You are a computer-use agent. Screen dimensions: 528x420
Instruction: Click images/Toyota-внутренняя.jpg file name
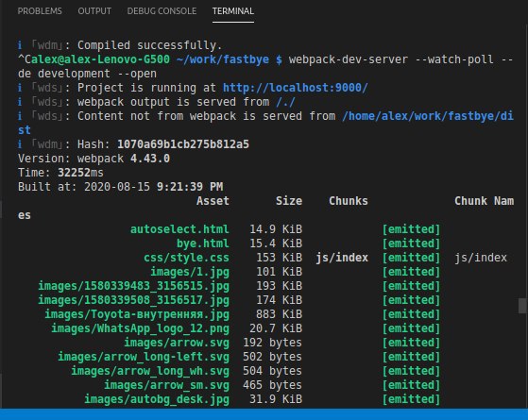click(x=137, y=314)
